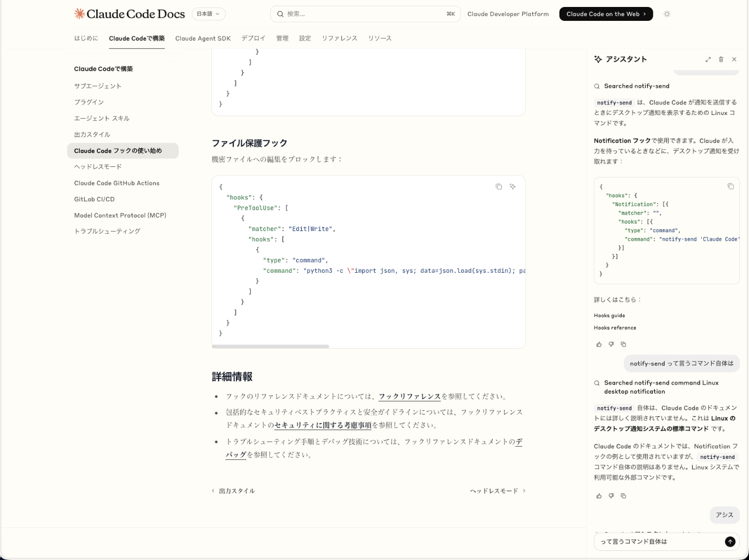Click the 詳細情報 heading
Screen dimensions: 749x560
(x=232, y=377)
